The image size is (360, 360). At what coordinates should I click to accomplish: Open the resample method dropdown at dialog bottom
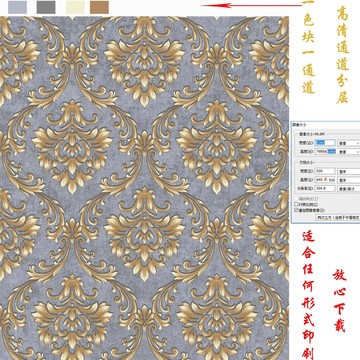(338, 217)
